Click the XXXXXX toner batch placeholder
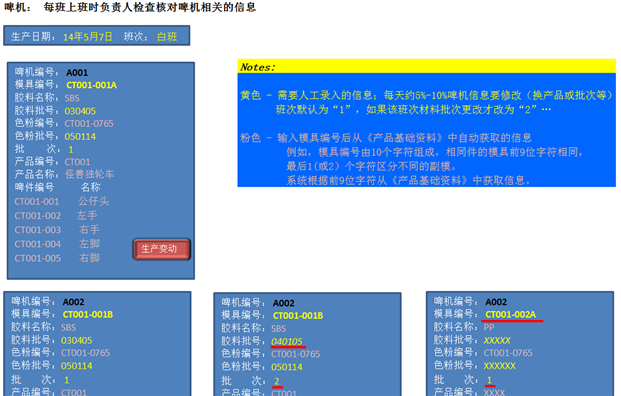The height and width of the screenshot is (396, 621). coord(500,366)
